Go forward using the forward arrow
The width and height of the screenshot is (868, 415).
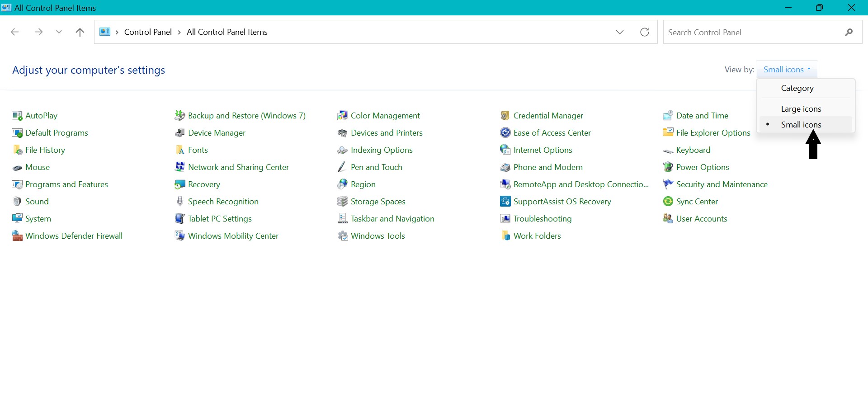(x=38, y=32)
